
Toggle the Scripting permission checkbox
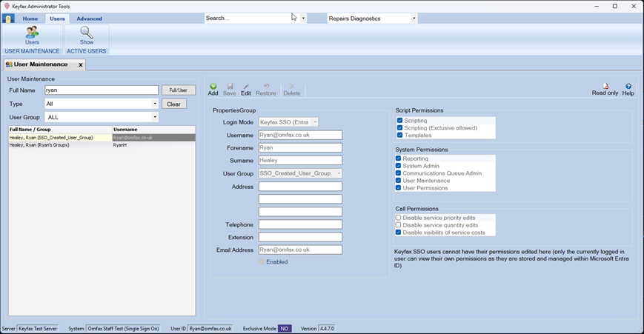click(x=399, y=121)
